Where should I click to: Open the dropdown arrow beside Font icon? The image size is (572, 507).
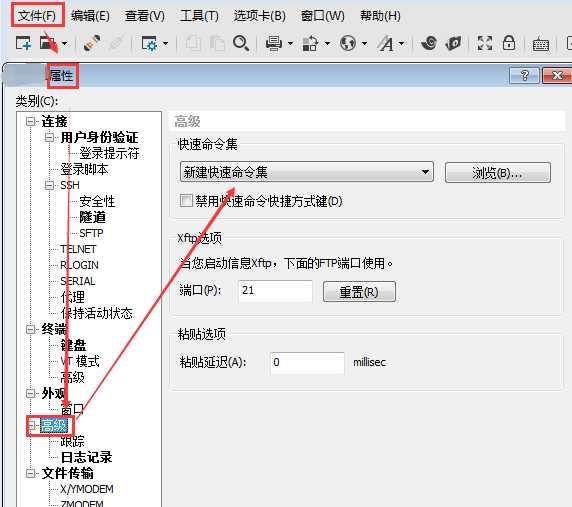pos(402,43)
